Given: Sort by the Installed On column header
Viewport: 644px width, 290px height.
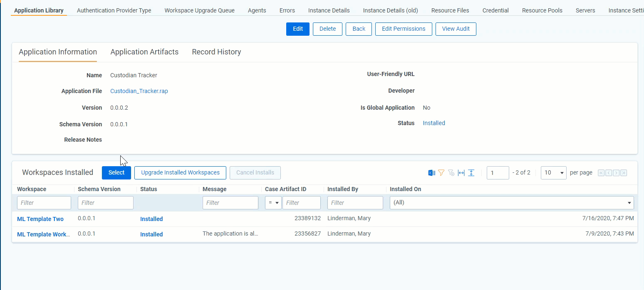Looking at the screenshot, I should pos(406,189).
